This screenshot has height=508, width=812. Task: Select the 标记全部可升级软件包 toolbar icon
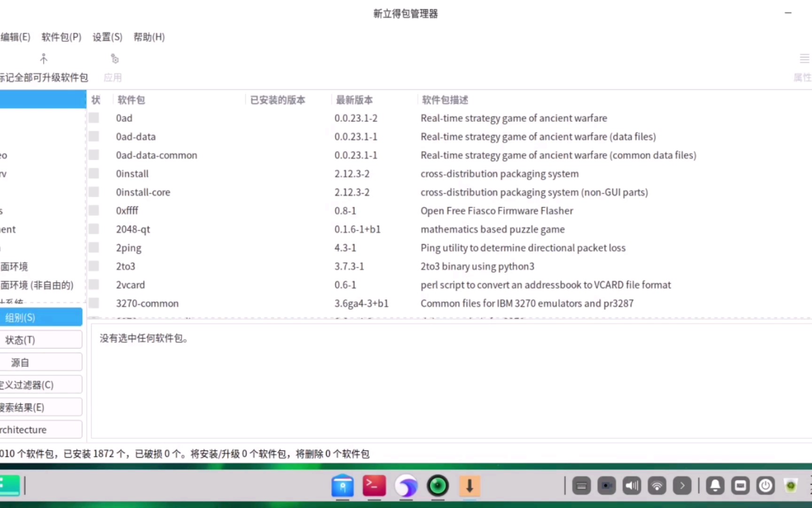tap(44, 66)
